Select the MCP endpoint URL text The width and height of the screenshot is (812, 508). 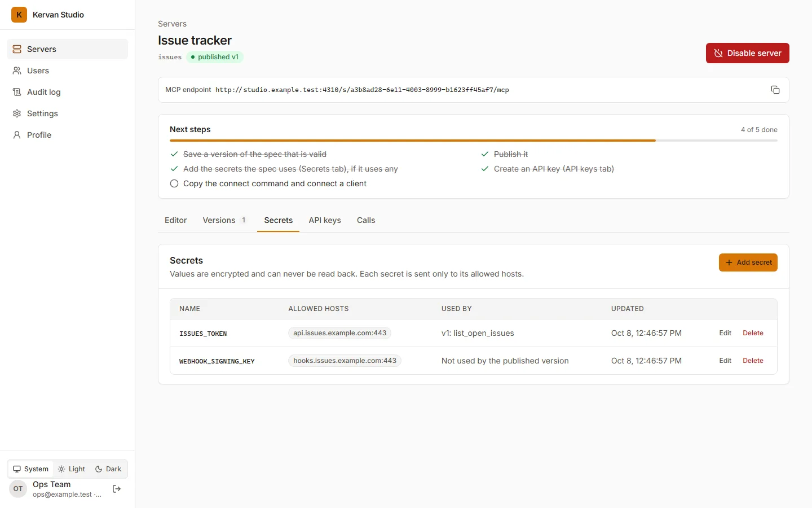coord(362,90)
